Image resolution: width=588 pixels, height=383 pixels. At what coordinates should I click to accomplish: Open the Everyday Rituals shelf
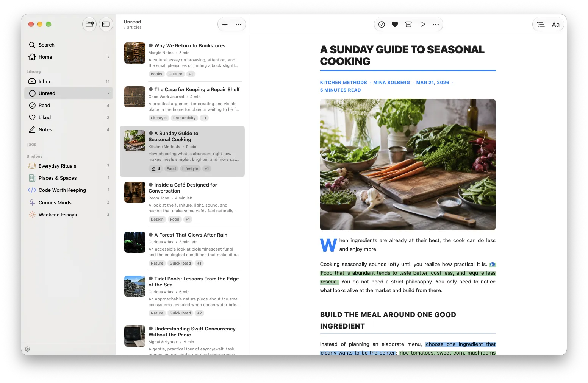69,166
